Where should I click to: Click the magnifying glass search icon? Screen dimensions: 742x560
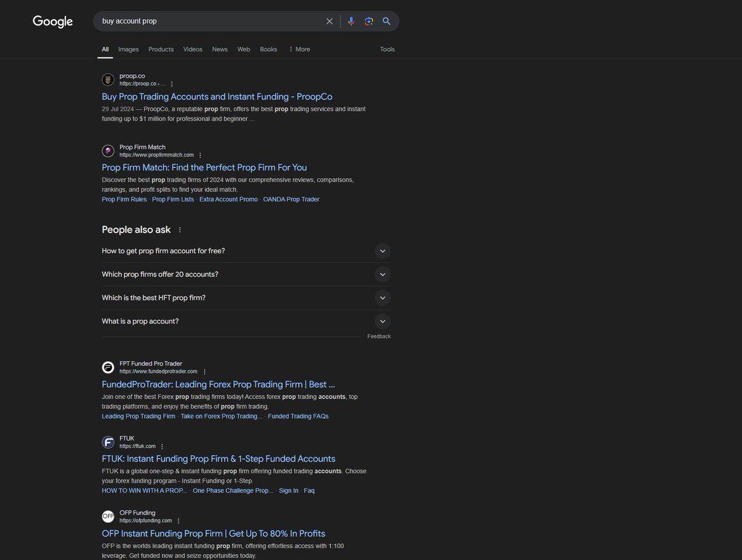point(386,21)
